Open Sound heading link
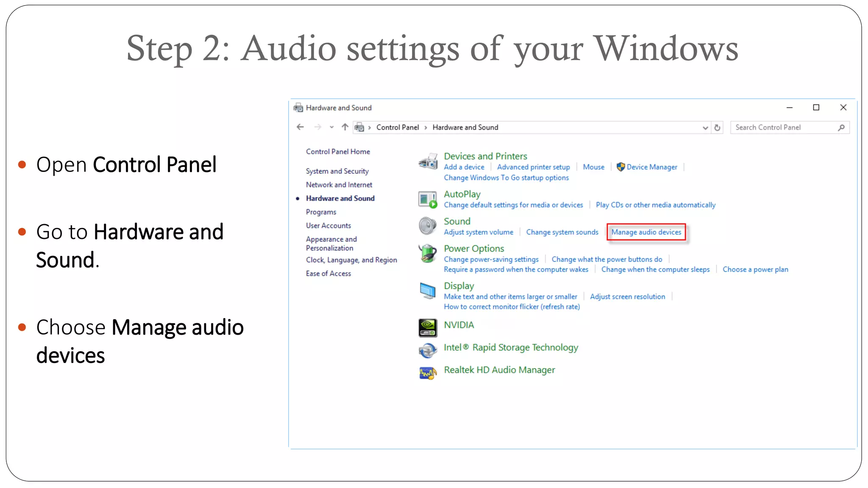The width and height of the screenshot is (868, 488). (x=457, y=221)
